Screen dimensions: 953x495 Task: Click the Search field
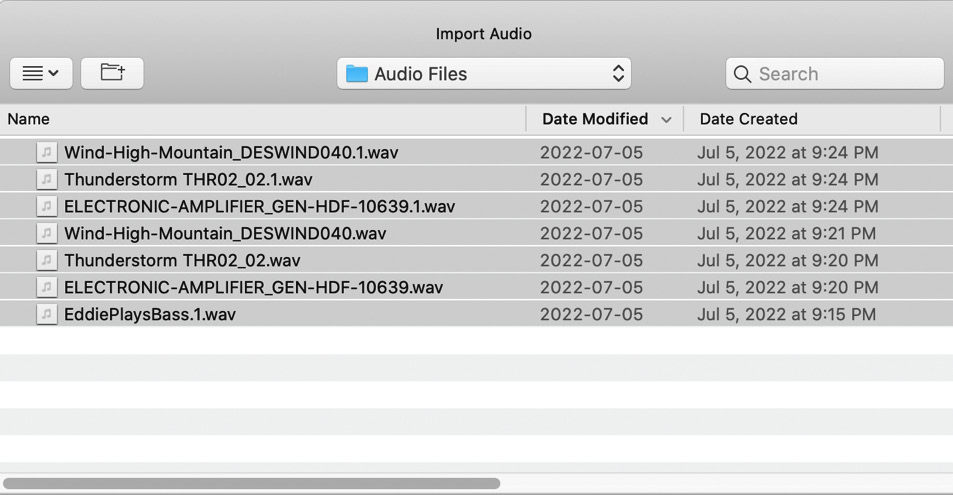click(834, 74)
